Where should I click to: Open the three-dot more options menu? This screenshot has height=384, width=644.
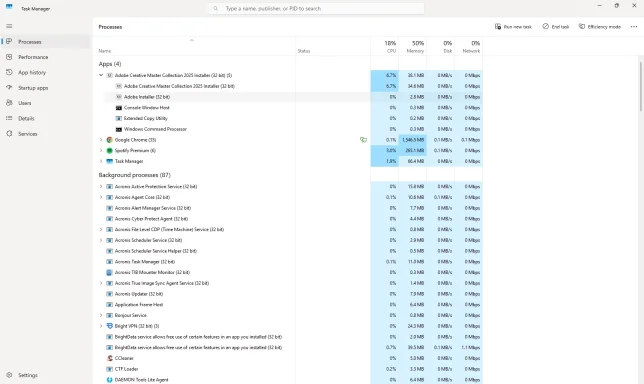634,27
